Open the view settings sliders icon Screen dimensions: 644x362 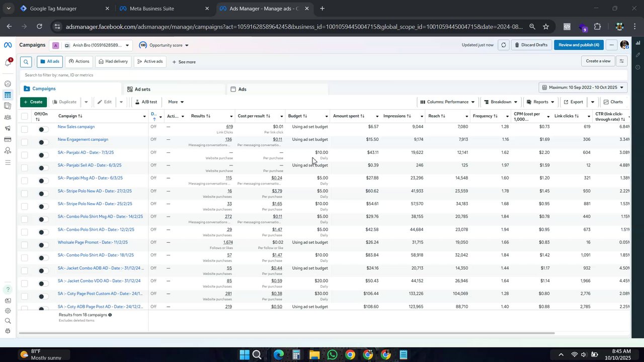(x=622, y=61)
